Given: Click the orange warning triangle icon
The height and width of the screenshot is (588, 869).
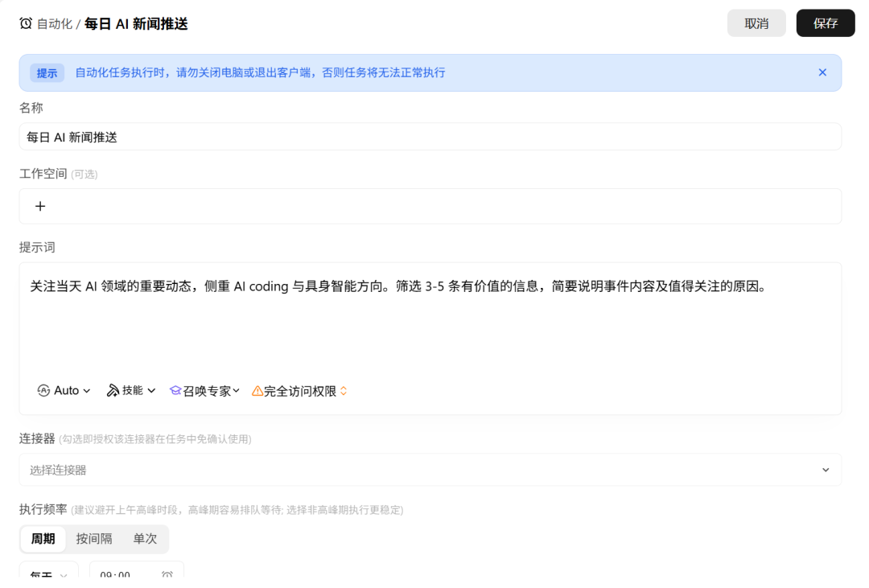Looking at the screenshot, I should click(x=257, y=391).
